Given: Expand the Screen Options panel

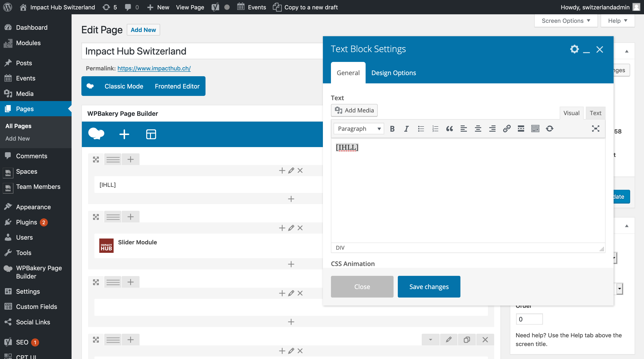Looking at the screenshot, I should pos(566,21).
